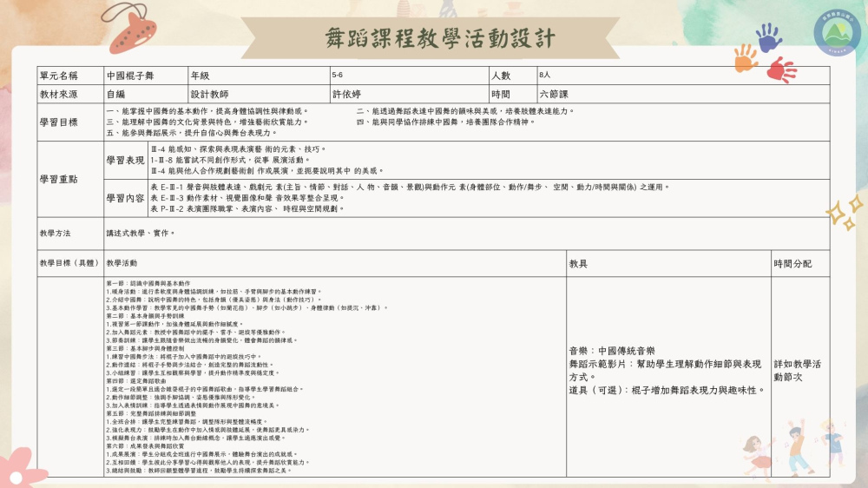Select the 人數 label cell
Screen dimensions: 868x488
pos(513,76)
